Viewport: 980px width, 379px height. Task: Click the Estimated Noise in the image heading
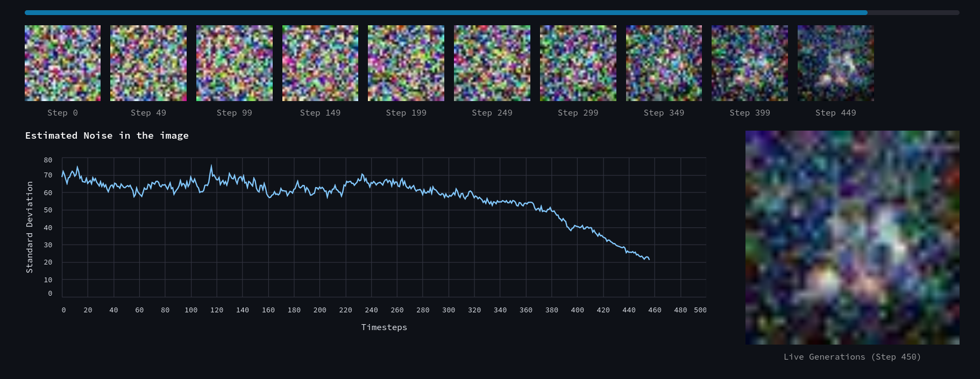coord(107,135)
